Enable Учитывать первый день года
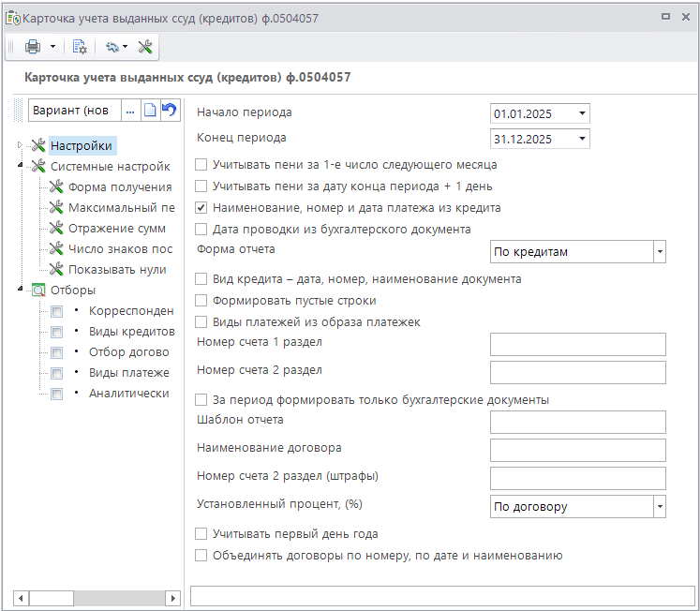The image size is (700, 611). 201,534
